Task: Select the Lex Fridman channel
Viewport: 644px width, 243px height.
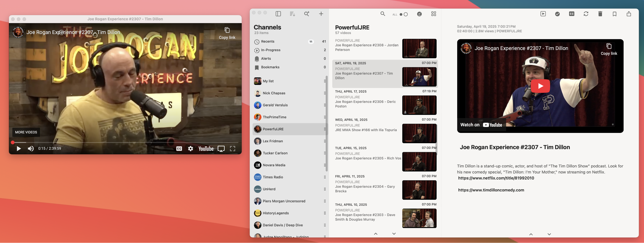Action: tap(272, 141)
